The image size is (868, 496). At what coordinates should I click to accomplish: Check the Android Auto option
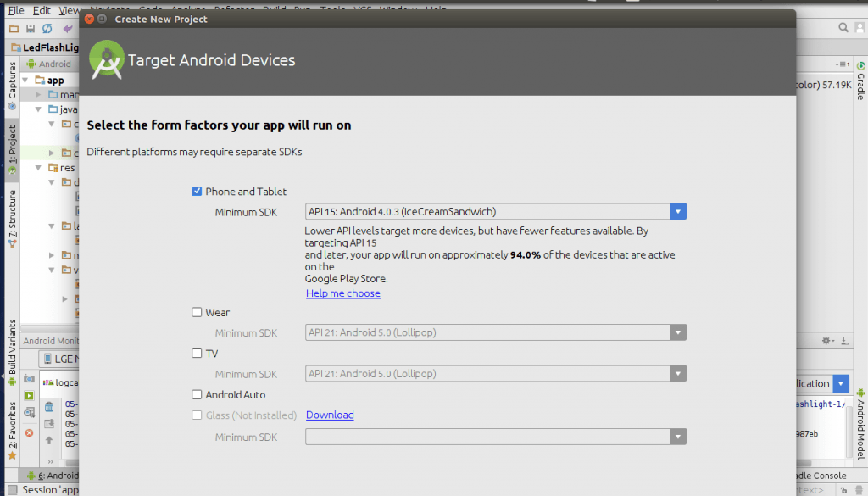pos(198,395)
